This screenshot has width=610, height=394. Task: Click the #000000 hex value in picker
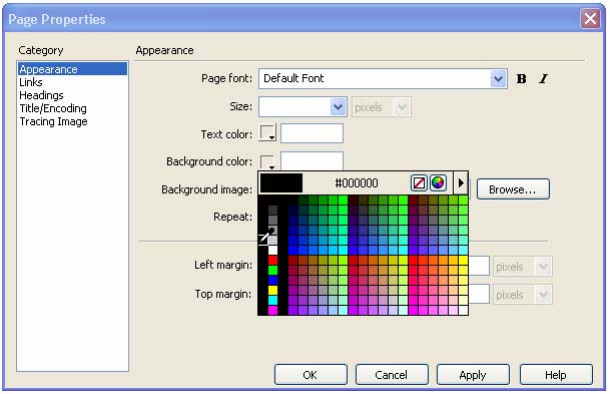(356, 183)
